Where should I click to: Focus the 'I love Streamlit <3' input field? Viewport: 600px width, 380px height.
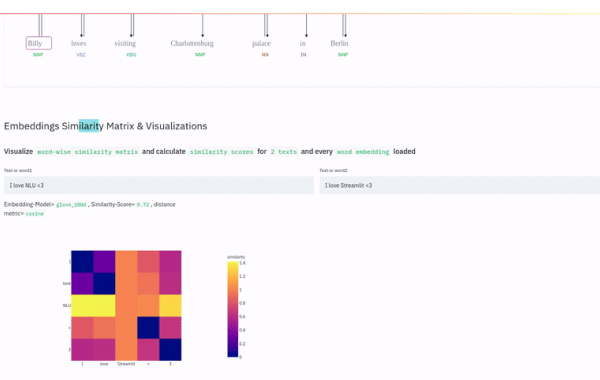[x=460, y=185]
